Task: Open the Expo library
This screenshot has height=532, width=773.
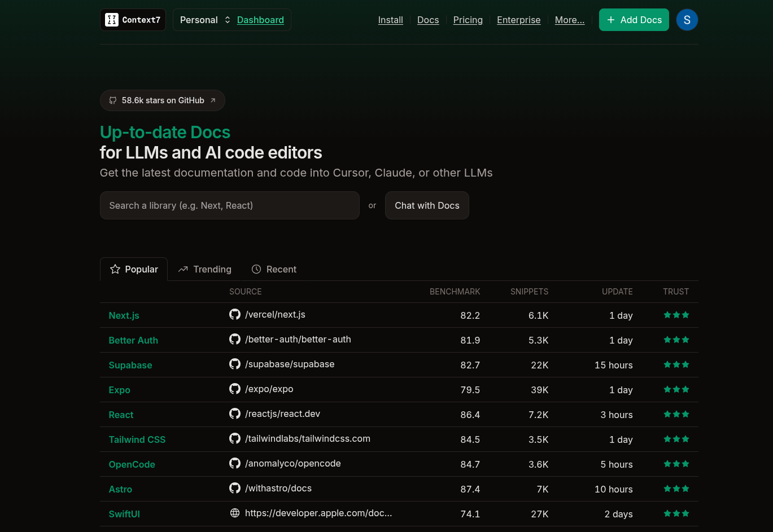Action: (x=119, y=390)
